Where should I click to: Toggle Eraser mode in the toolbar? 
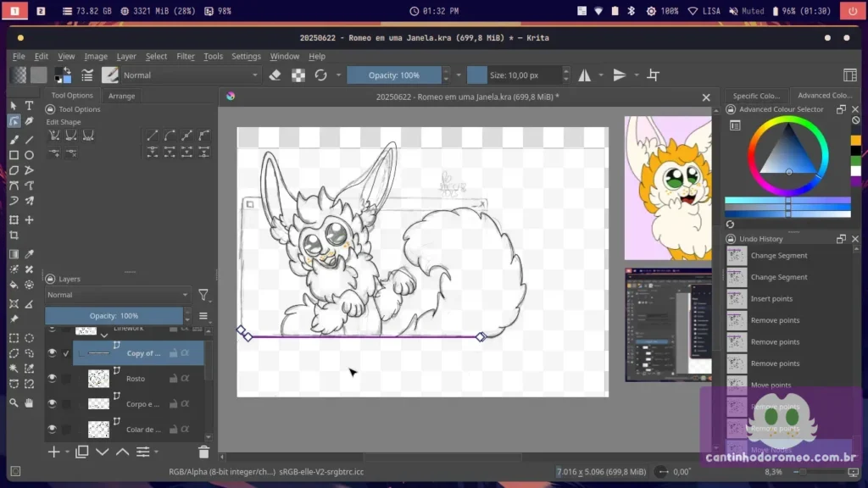click(x=275, y=75)
